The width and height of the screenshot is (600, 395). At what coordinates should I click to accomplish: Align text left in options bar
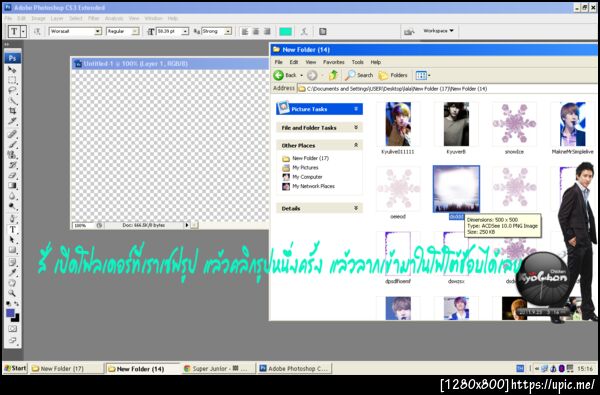pos(245,31)
